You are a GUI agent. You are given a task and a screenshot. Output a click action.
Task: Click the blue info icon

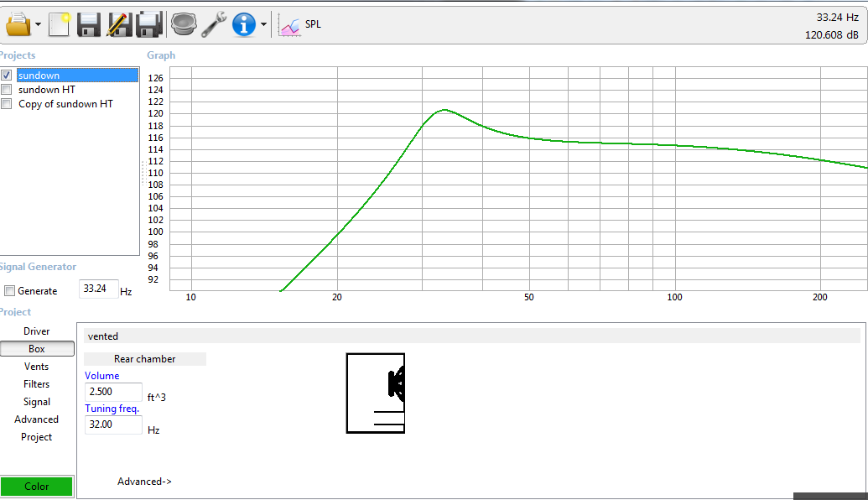243,24
